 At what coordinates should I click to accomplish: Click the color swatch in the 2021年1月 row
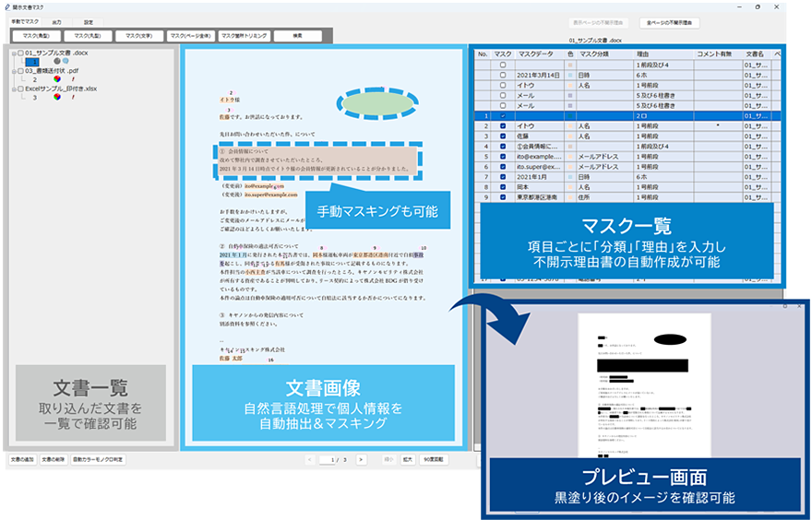(x=570, y=176)
